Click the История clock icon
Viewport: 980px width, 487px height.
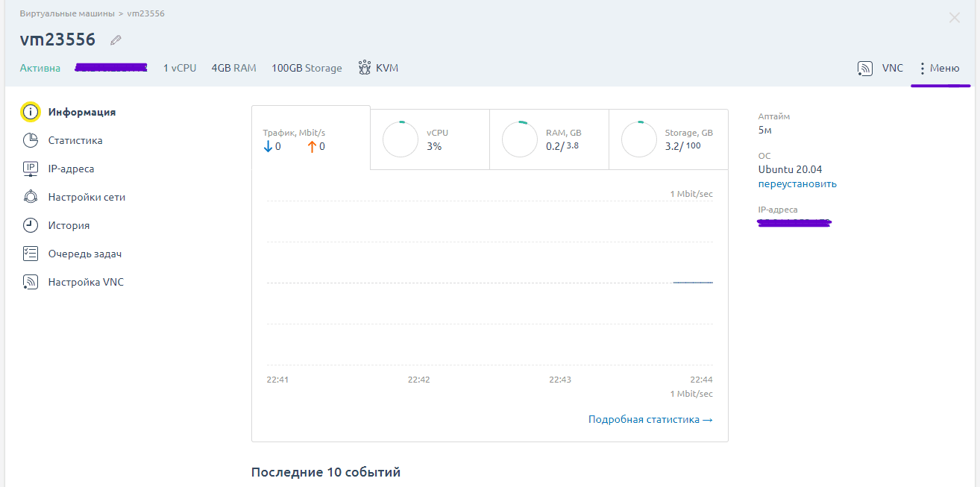tap(30, 225)
